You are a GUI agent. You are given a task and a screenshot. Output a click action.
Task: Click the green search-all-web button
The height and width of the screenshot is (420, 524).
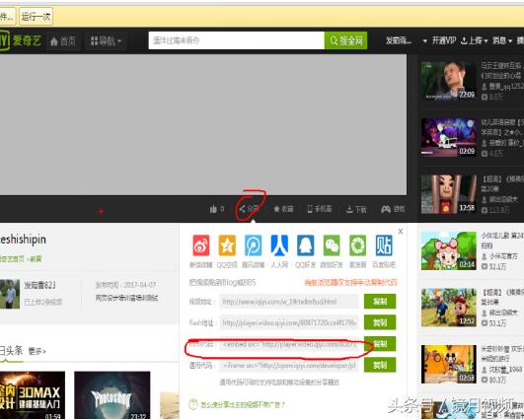346,40
